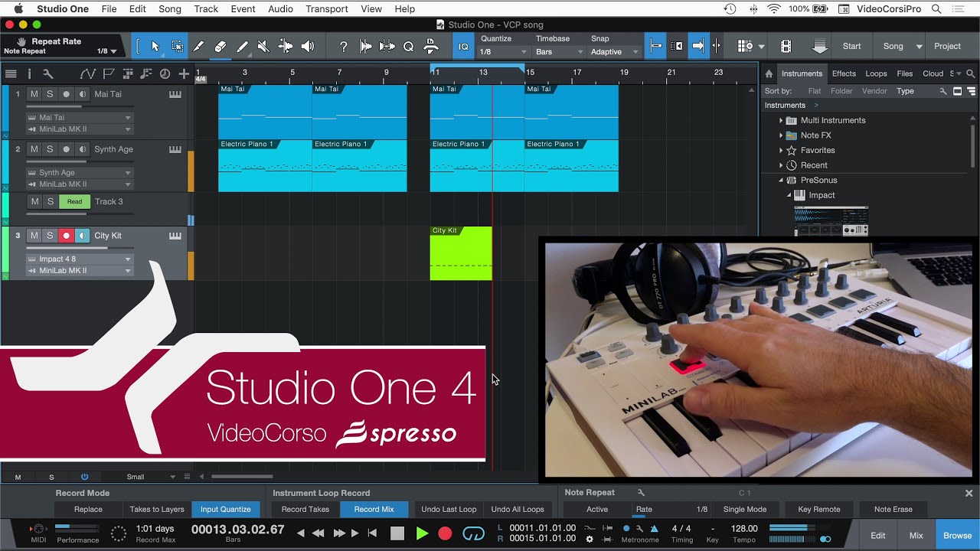Viewport: 980px width, 551px height.
Task: Select the Range tool
Action: coord(177,47)
